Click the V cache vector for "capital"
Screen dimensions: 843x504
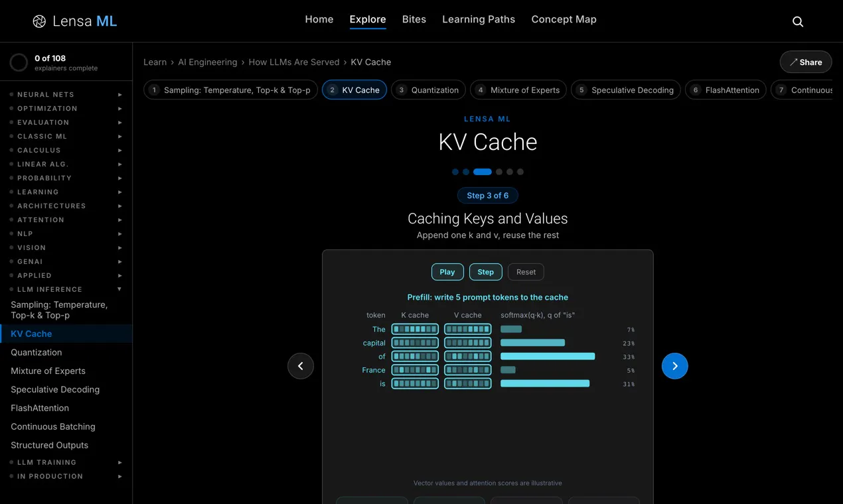(x=468, y=343)
